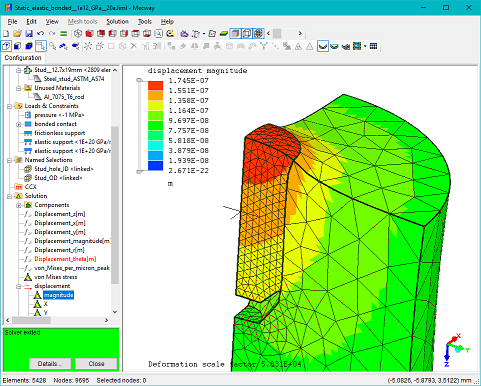The image size is (481, 386).
Task: Click the Close button in solver panel
Action: click(96, 364)
